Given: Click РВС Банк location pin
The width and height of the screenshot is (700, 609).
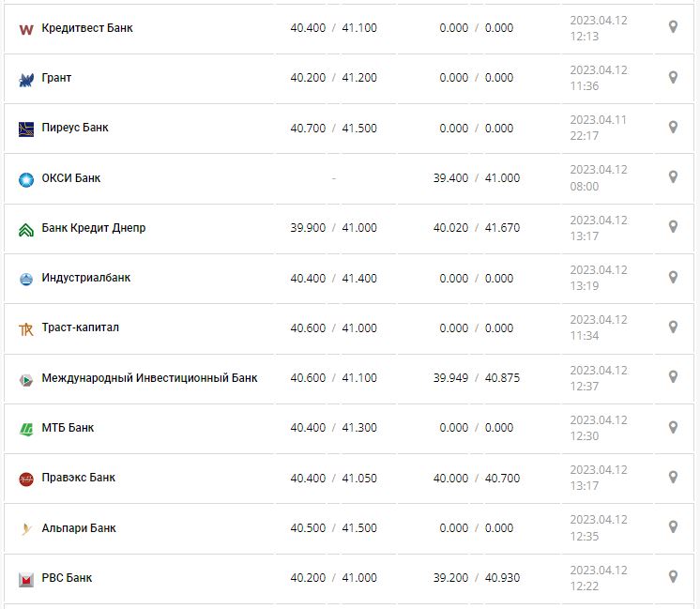Looking at the screenshot, I should click(x=673, y=577).
